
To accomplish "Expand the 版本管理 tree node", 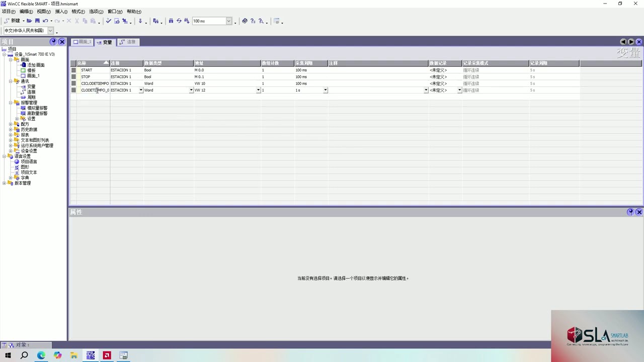I will 4,183.
